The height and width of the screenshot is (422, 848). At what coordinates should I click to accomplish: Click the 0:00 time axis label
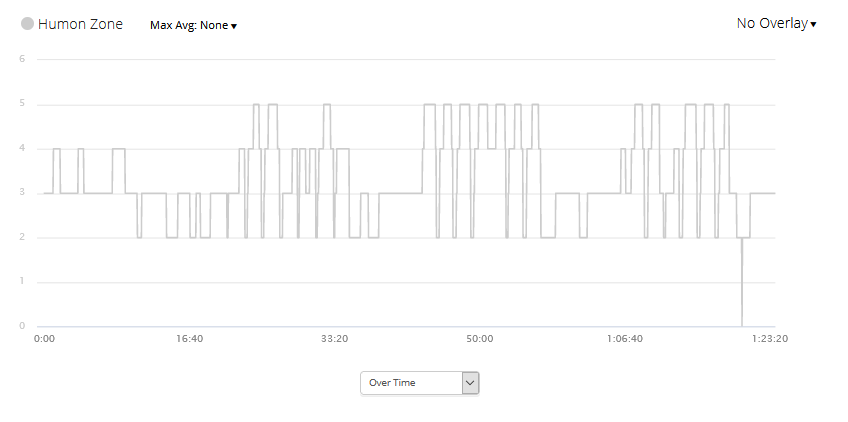44,339
